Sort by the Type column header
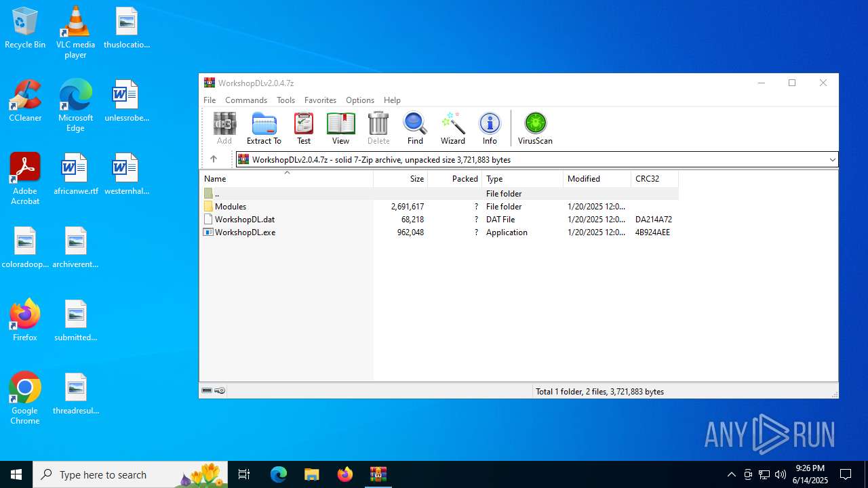Screen dimensions: 868x488 click(522, 178)
